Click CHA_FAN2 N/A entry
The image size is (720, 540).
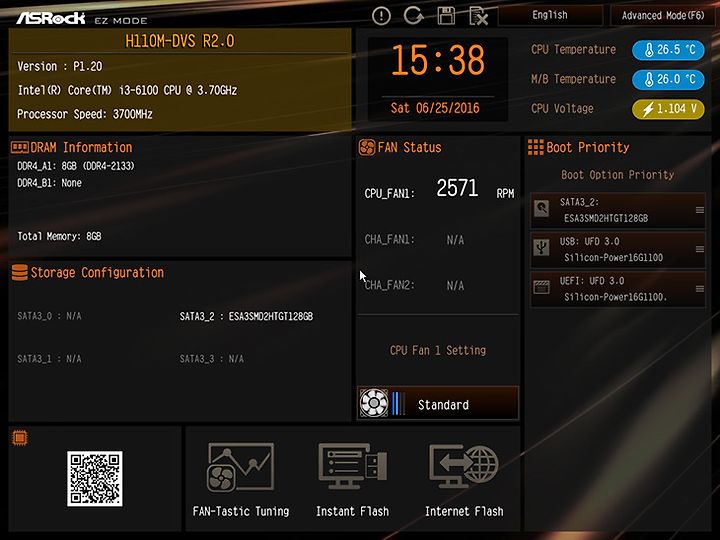(414, 285)
